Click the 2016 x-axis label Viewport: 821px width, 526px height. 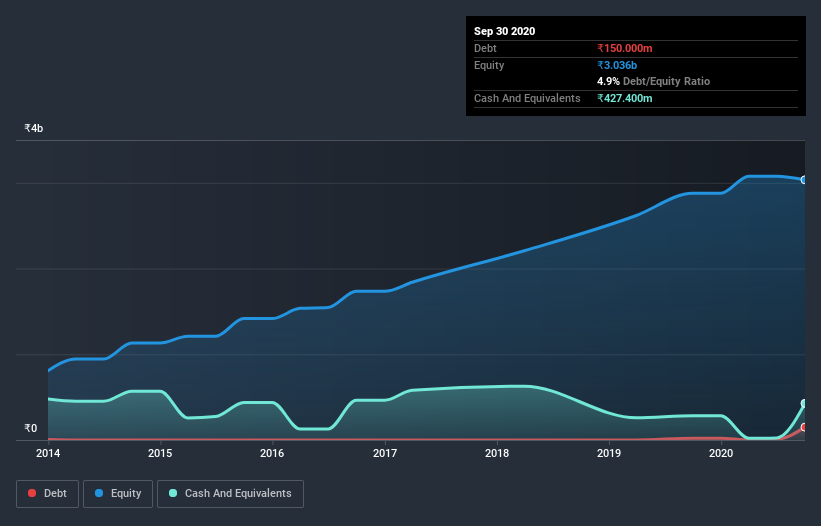272,453
